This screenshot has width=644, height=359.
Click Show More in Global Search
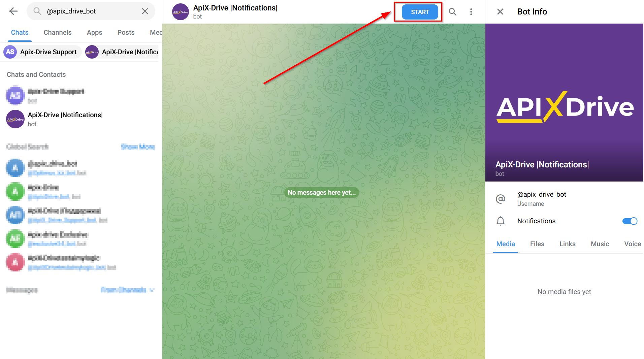pyautogui.click(x=138, y=147)
